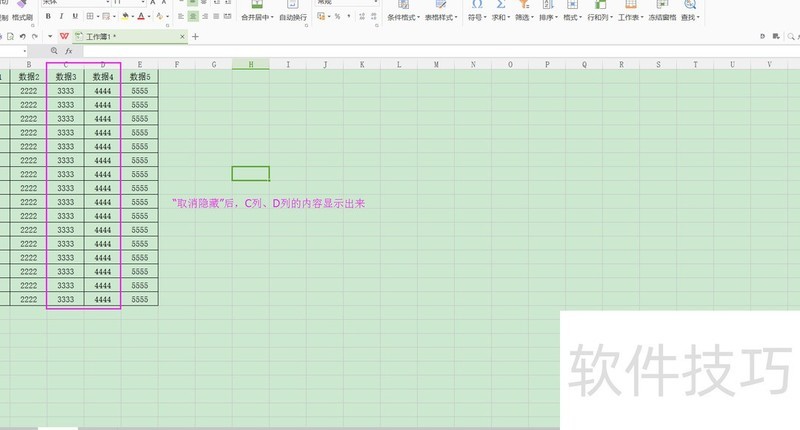Screen dimensions: 800x430
Task: Click the cell borders icon
Action: click(x=90, y=16)
